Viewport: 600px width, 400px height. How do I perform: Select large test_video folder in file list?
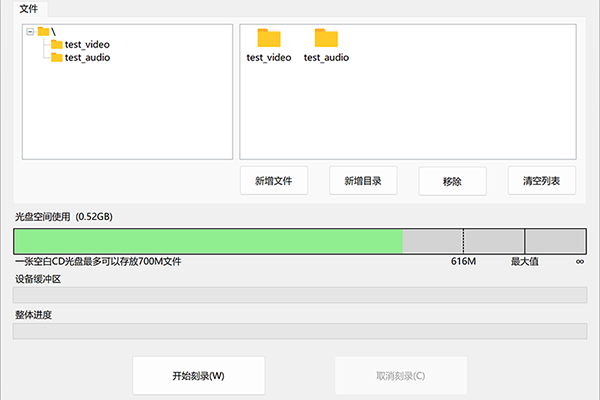tap(269, 39)
